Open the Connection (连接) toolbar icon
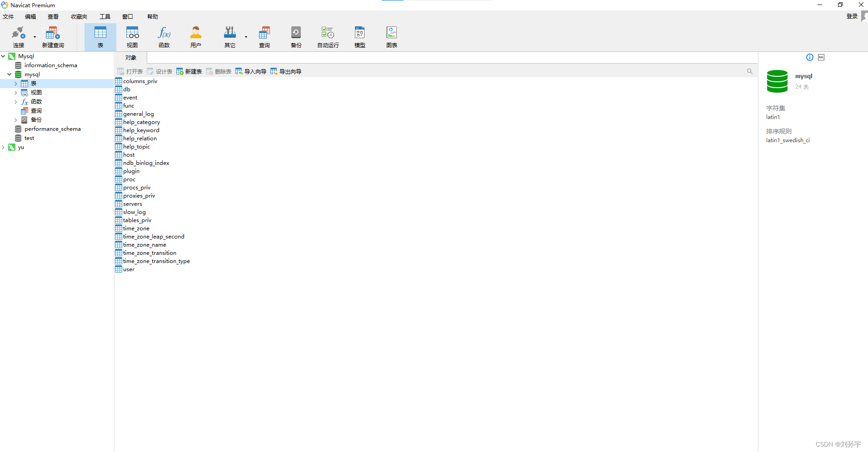 tap(19, 37)
